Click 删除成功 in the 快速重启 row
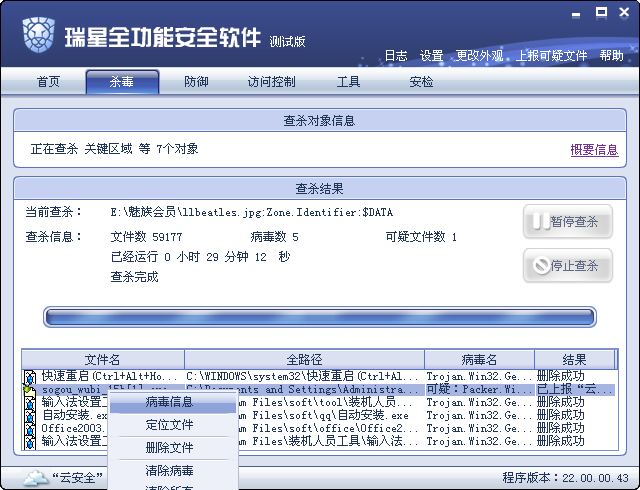The height and width of the screenshot is (490, 640). (x=560, y=376)
